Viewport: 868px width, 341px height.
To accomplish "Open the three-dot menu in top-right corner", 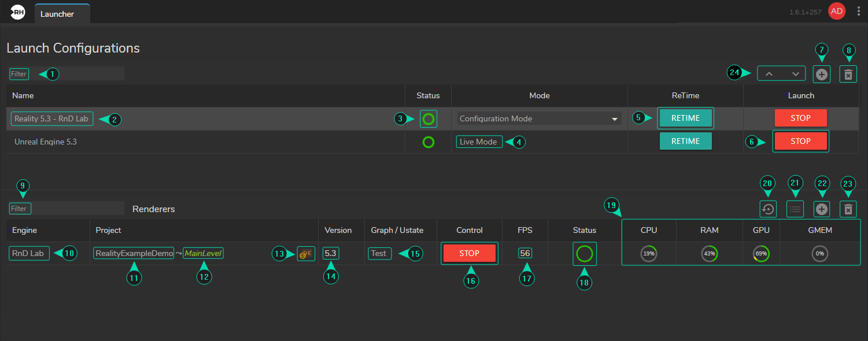I will click(858, 12).
